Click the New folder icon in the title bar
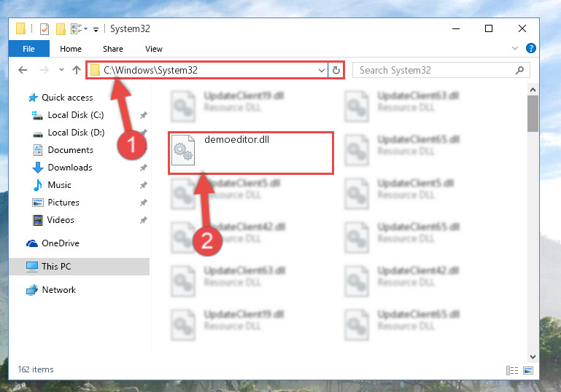The height and width of the screenshot is (392, 561). point(61,29)
